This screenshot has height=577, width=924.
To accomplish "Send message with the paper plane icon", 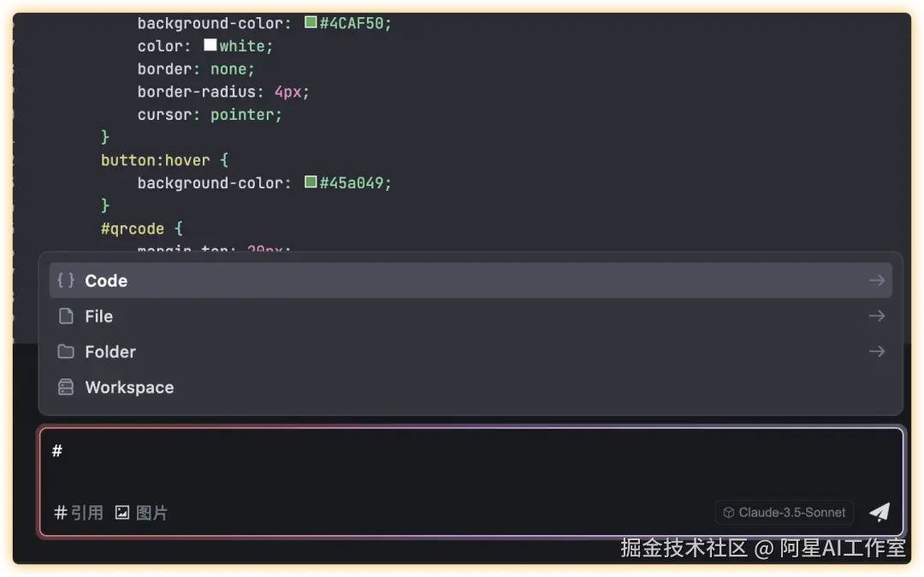I will [x=880, y=512].
